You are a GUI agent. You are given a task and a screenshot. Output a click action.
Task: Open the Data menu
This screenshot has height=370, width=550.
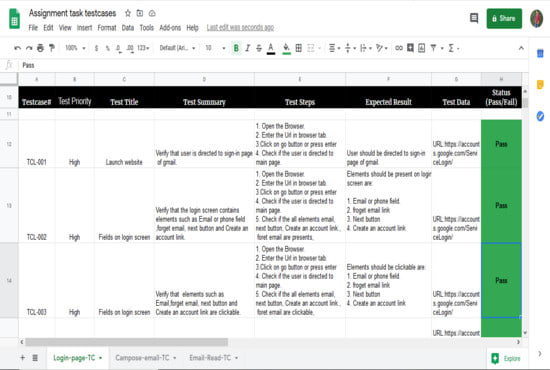pyautogui.click(x=128, y=28)
